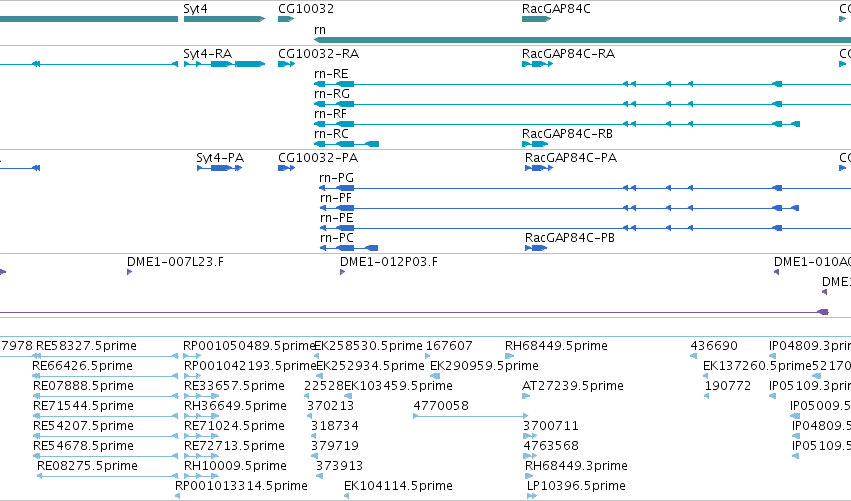Click the RP001013314.5prime EST label
Viewport: 851px width, 501px height.
242,486
